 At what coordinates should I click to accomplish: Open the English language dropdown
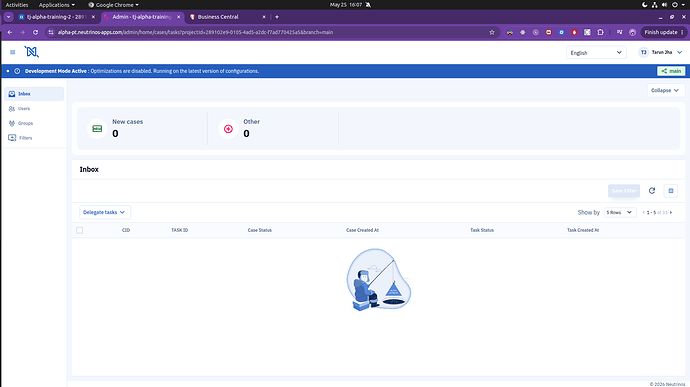tap(596, 52)
